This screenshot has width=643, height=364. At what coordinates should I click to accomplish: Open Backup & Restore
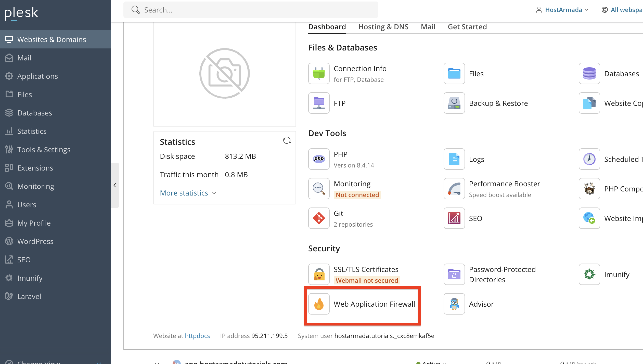tap(454, 103)
